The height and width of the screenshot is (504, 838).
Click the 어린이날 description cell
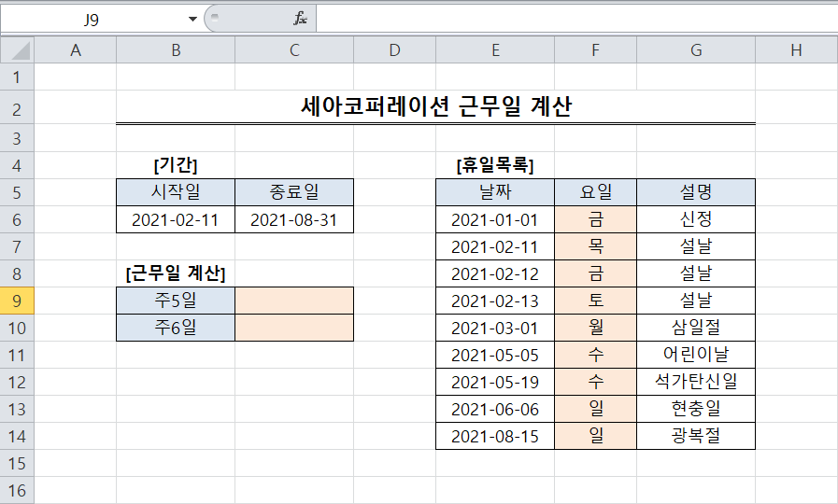click(696, 355)
